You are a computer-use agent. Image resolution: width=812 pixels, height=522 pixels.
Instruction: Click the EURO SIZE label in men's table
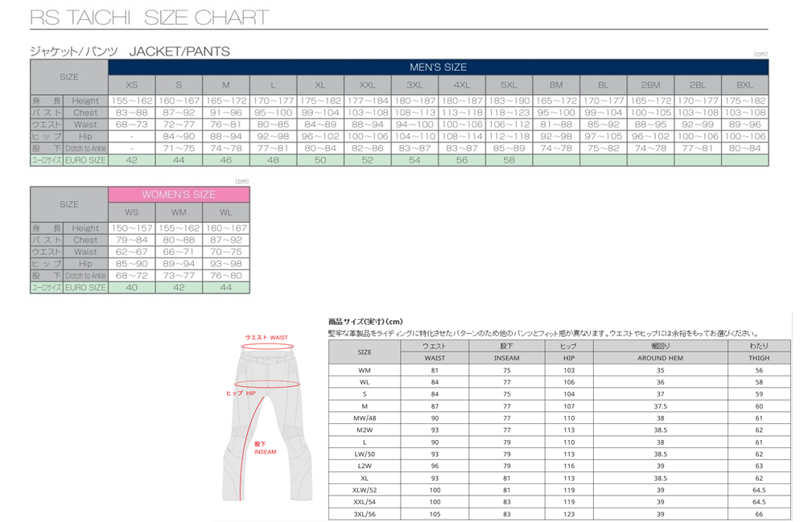coord(85,160)
